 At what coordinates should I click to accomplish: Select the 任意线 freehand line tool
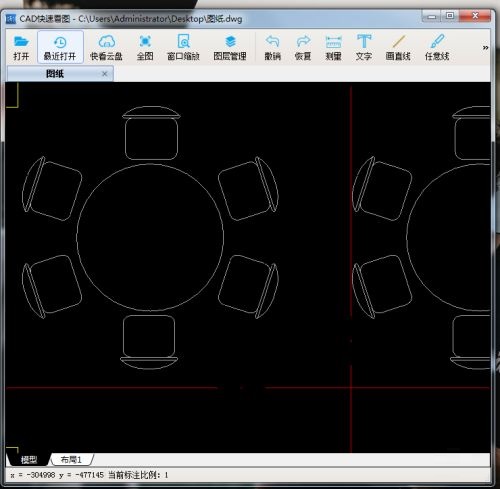[x=437, y=48]
